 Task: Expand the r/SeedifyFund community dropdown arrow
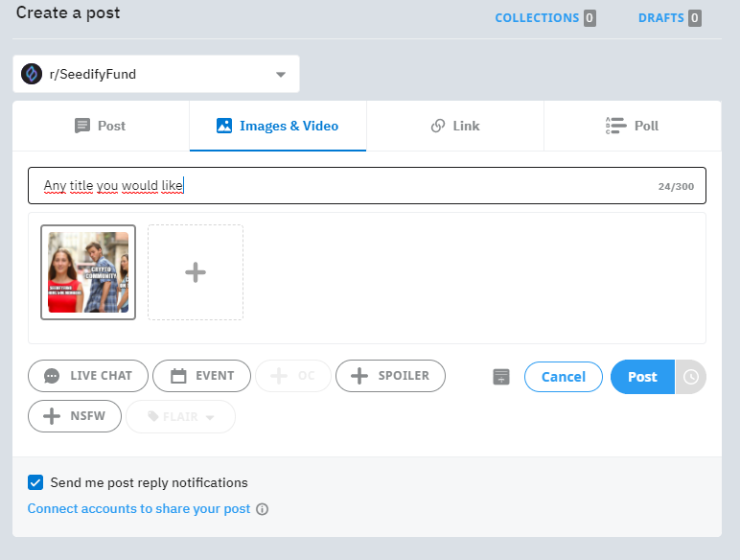(281, 75)
